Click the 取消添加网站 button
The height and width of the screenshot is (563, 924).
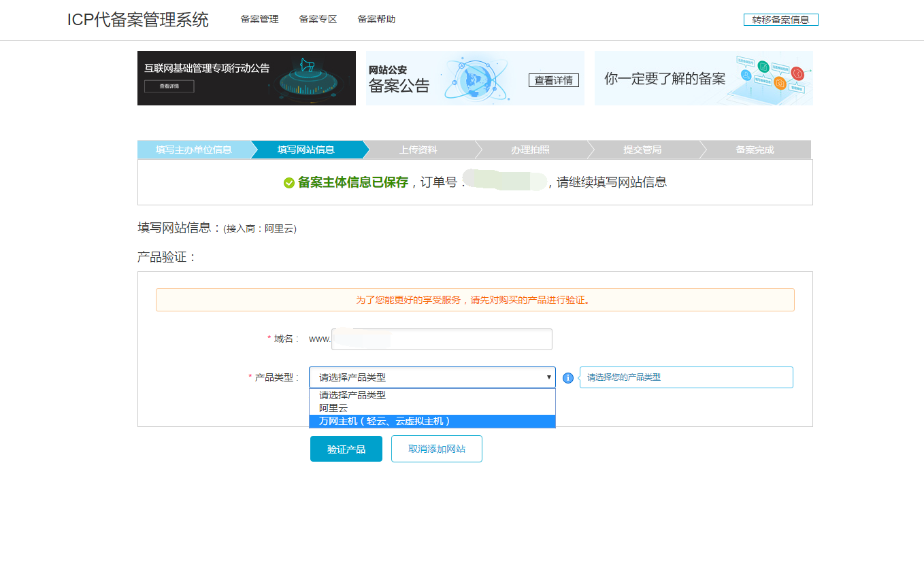pyautogui.click(x=436, y=449)
